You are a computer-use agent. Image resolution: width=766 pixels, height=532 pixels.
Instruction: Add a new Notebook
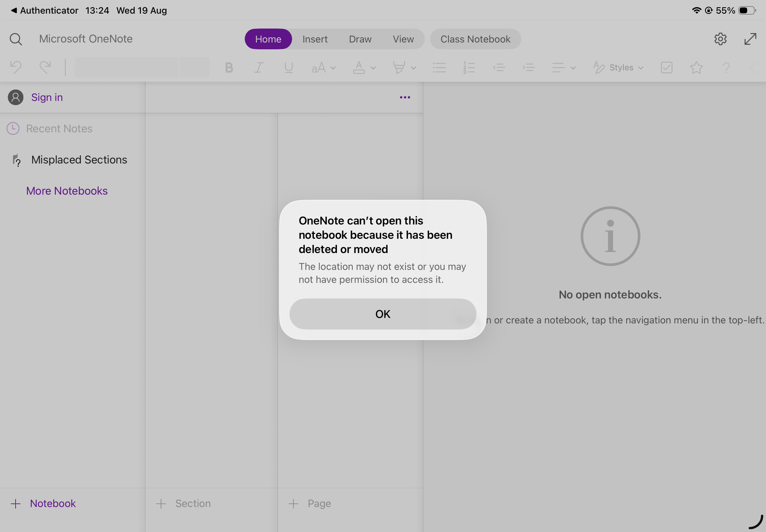click(43, 503)
